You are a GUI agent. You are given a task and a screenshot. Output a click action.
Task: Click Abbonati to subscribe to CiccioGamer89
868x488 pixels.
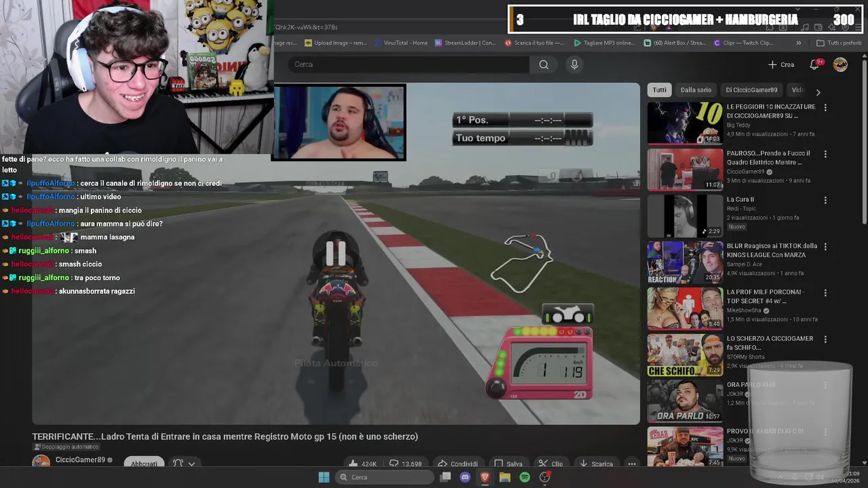144,464
